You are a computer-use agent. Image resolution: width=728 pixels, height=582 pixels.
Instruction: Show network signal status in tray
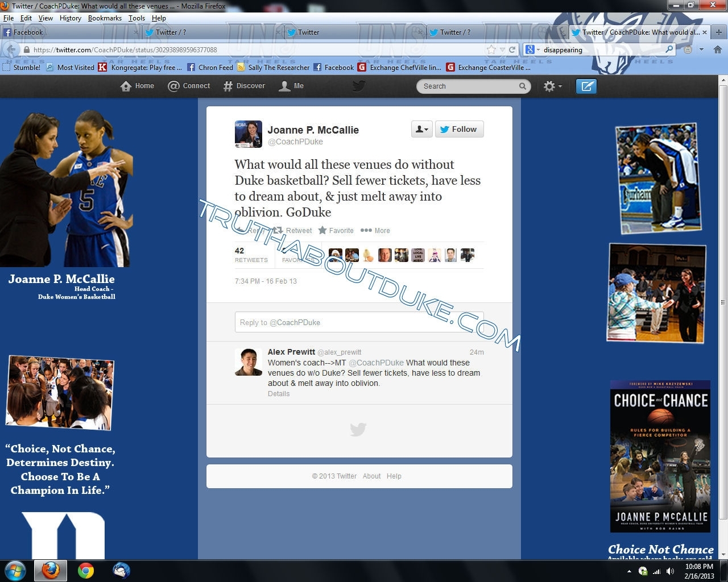click(x=656, y=571)
